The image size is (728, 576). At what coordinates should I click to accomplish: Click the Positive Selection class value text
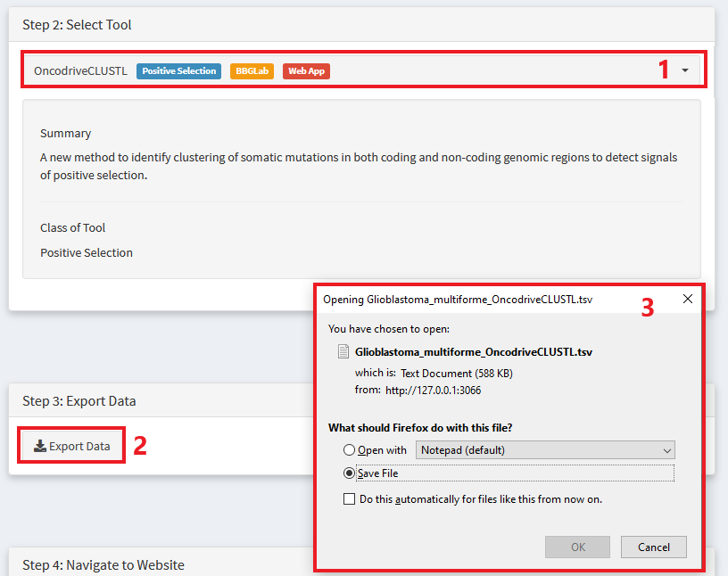(87, 253)
